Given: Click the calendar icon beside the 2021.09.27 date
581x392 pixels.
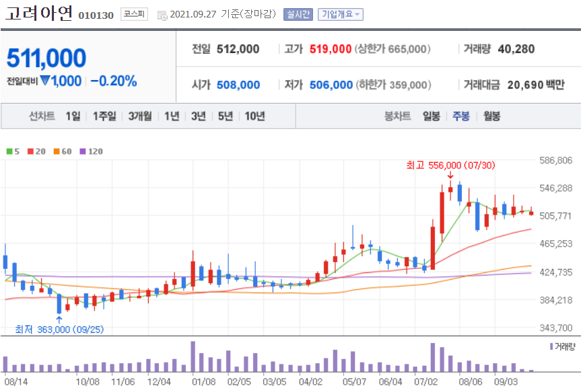Looking at the screenshot, I should (162, 15).
